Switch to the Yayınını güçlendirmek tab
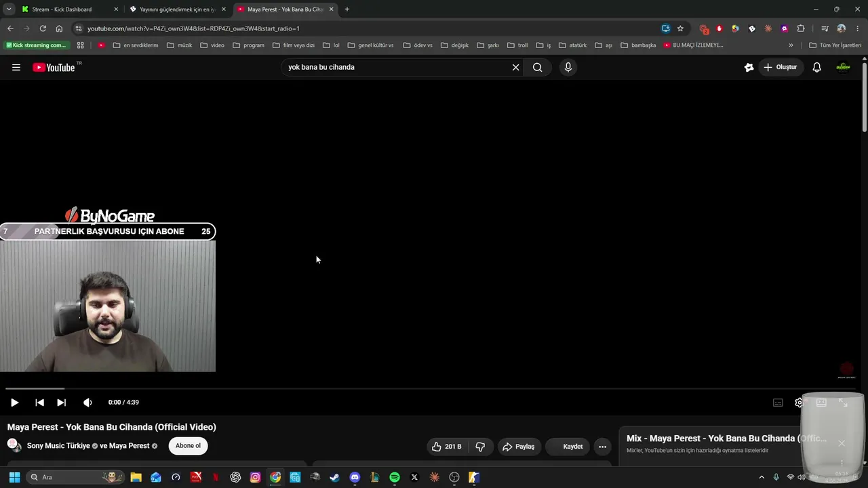This screenshot has width=868, height=488. click(x=178, y=9)
